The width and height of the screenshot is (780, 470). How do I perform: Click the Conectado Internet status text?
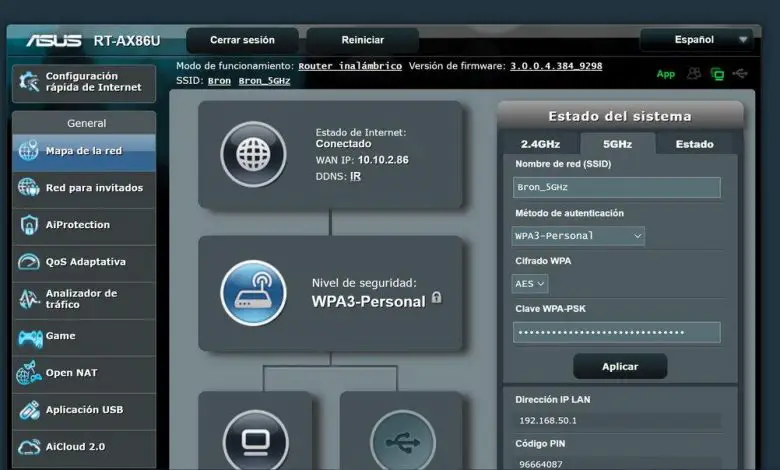(343, 144)
